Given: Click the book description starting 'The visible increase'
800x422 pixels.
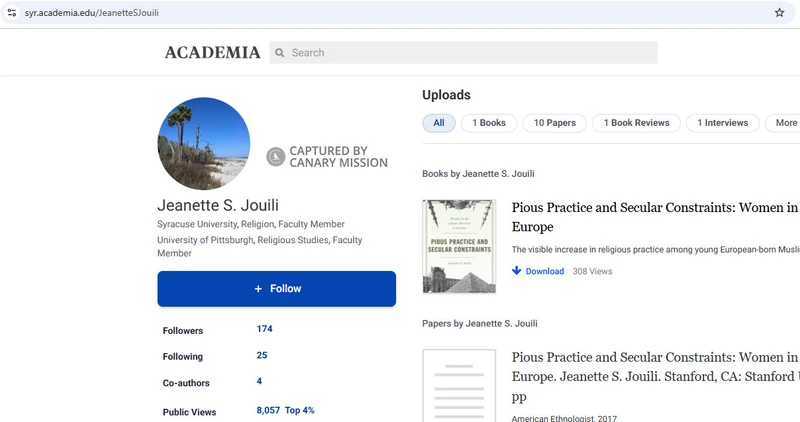Looking at the screenshot, I should click(x=656, y=250).
